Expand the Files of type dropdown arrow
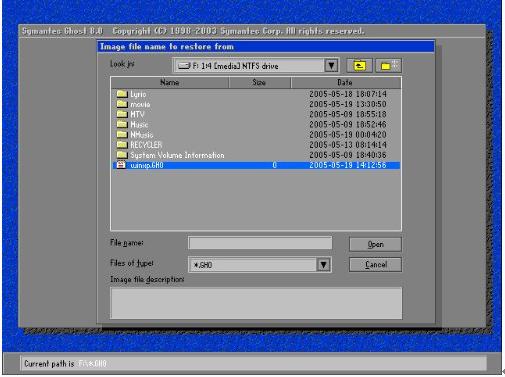Image resolution: width=505 pixels, height=377 pixels. (323, 265)
